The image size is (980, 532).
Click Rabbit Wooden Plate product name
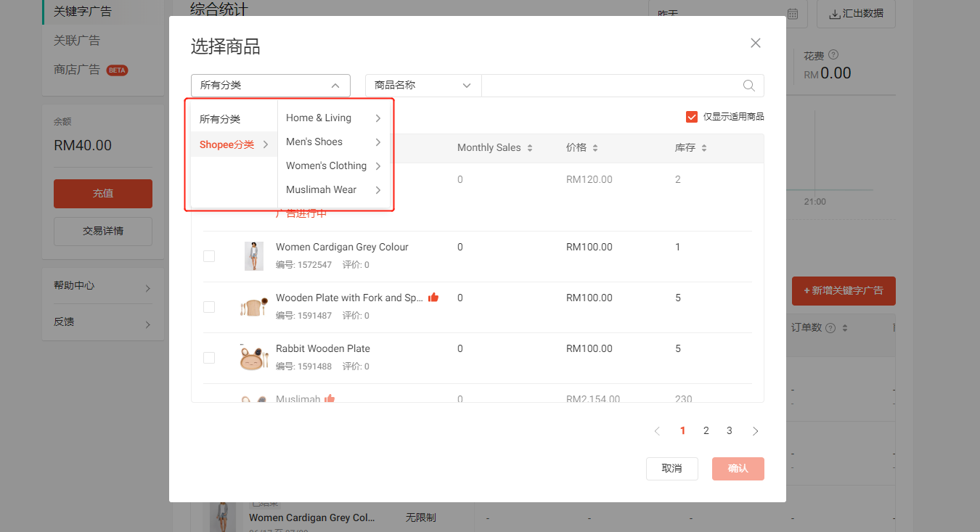coord(323,349)
